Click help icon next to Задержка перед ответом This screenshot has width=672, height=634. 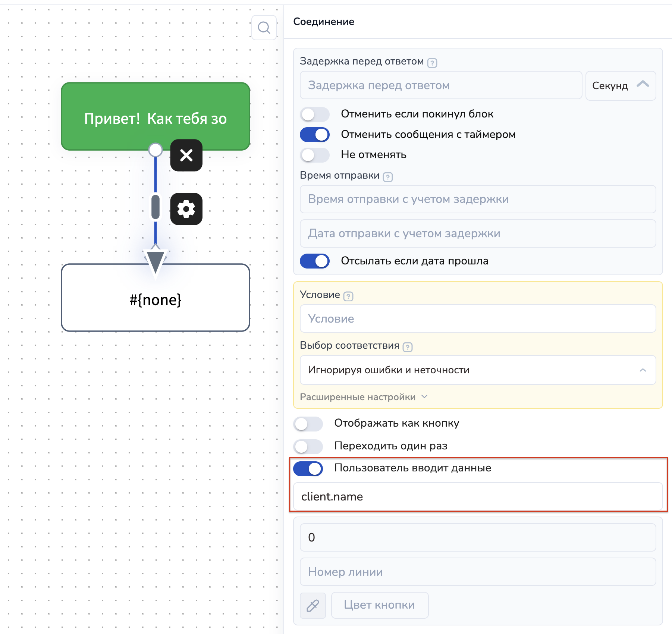coord(432,63)
